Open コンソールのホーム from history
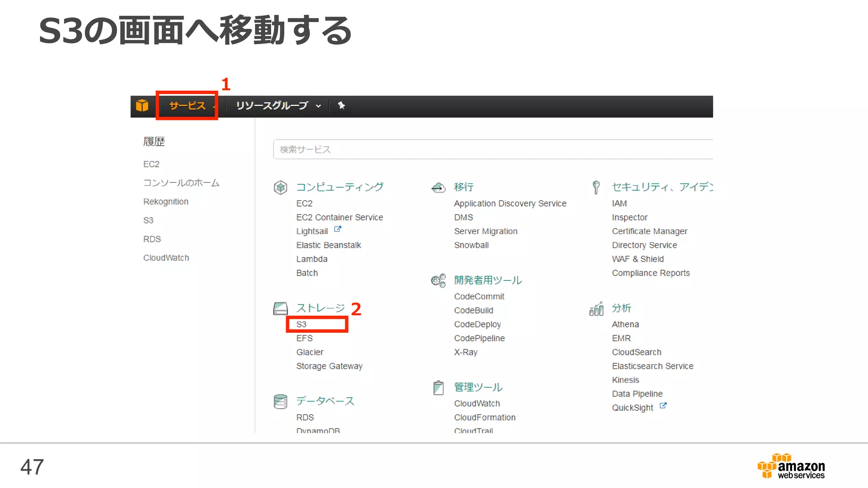Image resolution: width=868 pixels, height=488 pixels. [x=181, y=183]
